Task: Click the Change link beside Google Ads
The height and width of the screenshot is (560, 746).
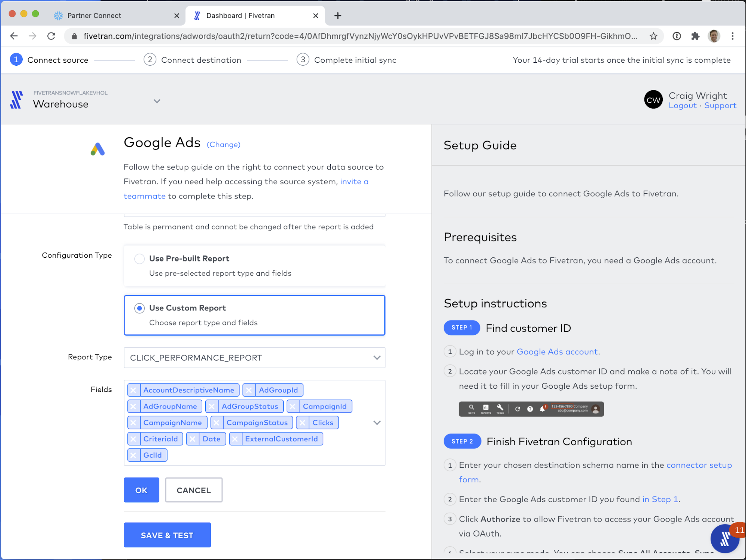Action: [223, 145]
